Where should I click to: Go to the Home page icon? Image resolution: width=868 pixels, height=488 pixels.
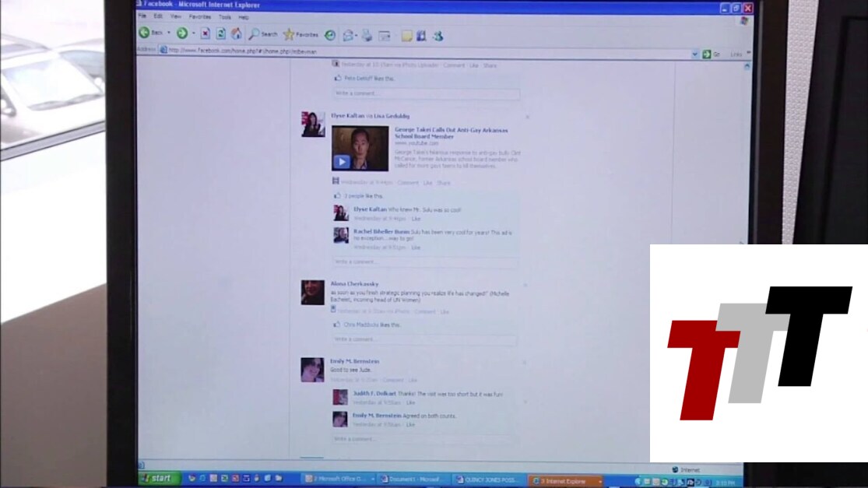click(x=236, y=33)
